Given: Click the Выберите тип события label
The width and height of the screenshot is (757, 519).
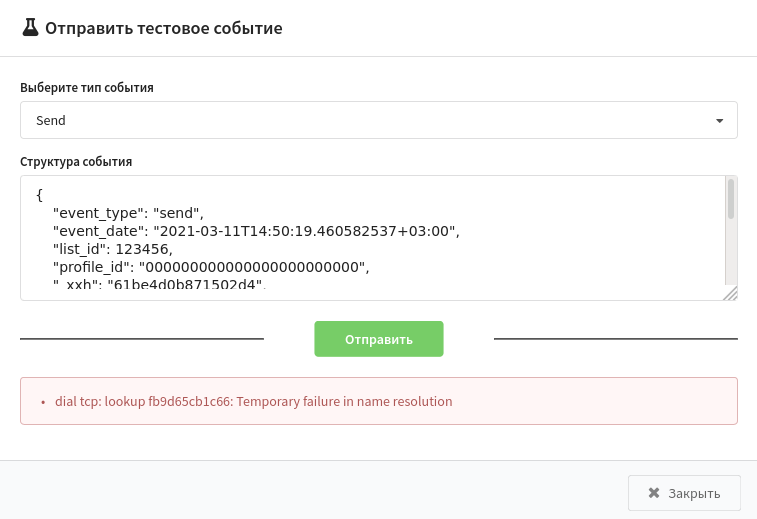Looking at the screenshot, I should point(87,87).
